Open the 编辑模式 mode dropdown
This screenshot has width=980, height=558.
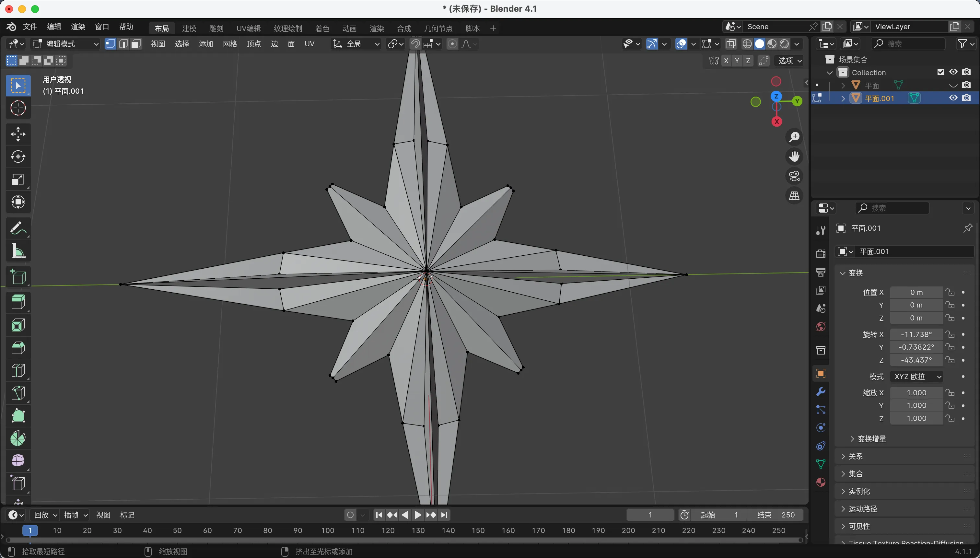pyautogui.click(x=65, y=44)
